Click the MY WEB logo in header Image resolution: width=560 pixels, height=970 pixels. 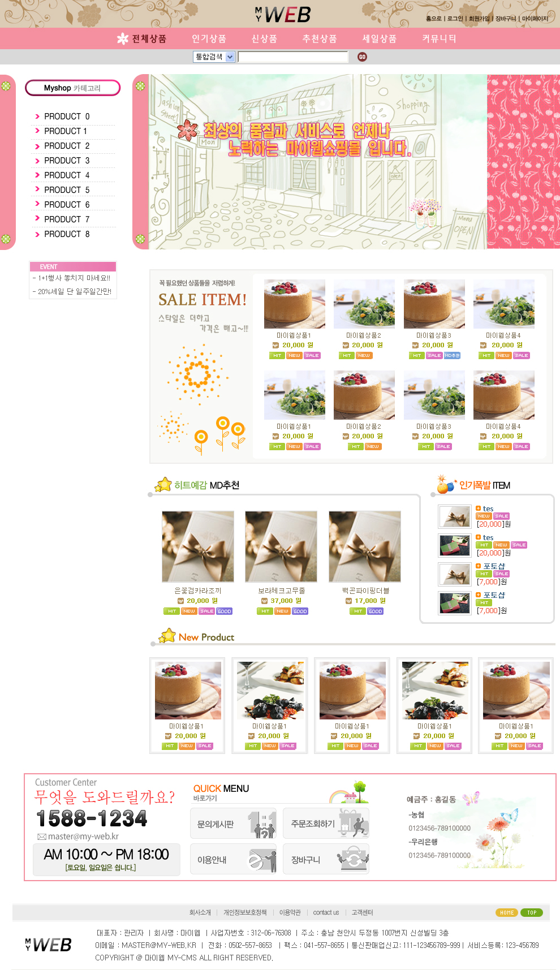282,14
